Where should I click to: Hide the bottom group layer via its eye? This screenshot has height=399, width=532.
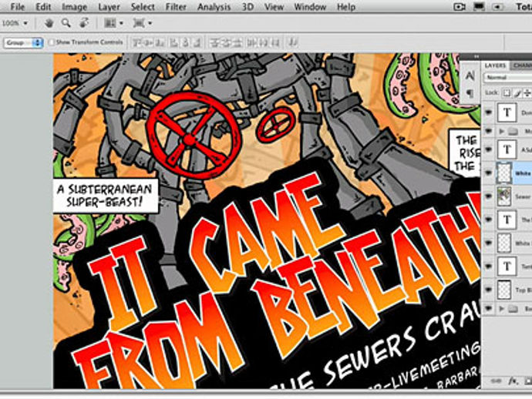(x=489, y=308)
